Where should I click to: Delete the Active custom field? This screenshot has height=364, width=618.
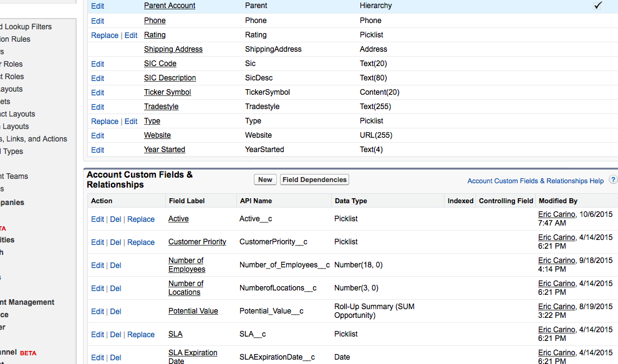coord(115,219)
